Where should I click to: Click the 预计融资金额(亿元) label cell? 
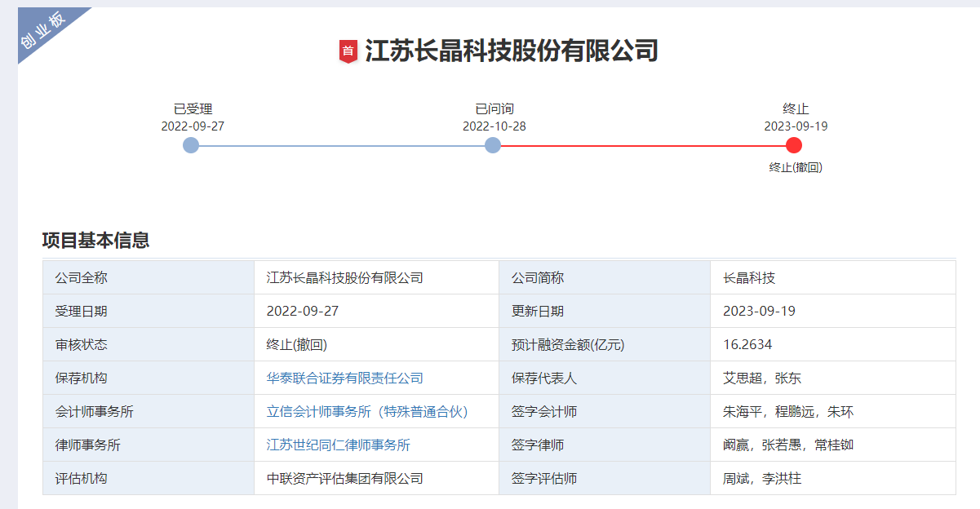click(605, 344)
